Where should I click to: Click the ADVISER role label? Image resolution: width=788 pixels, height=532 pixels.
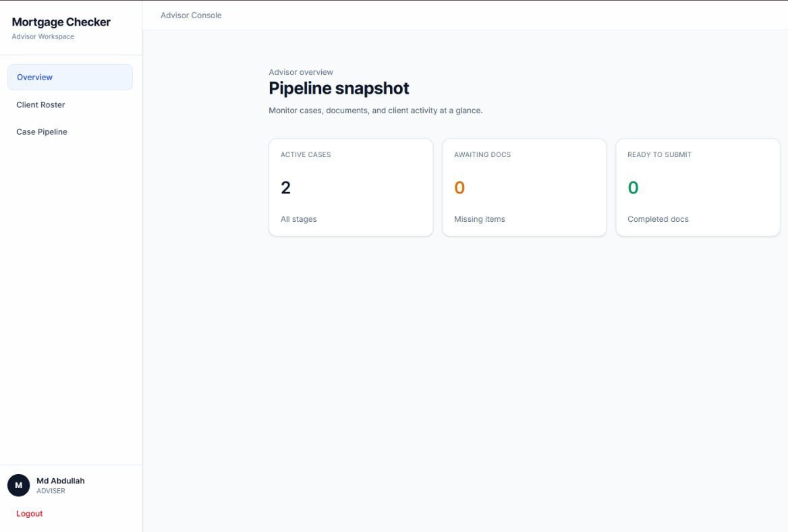click(x=51, y=491)
